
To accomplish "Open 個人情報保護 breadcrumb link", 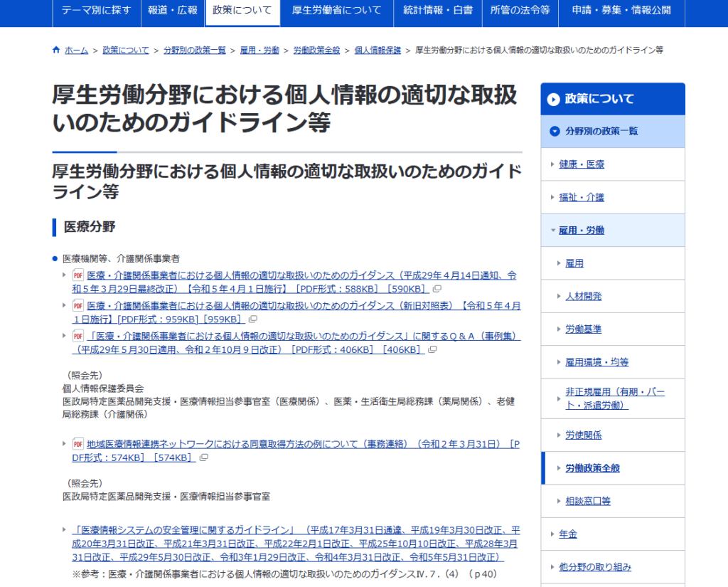I will (x=378, y=51).
